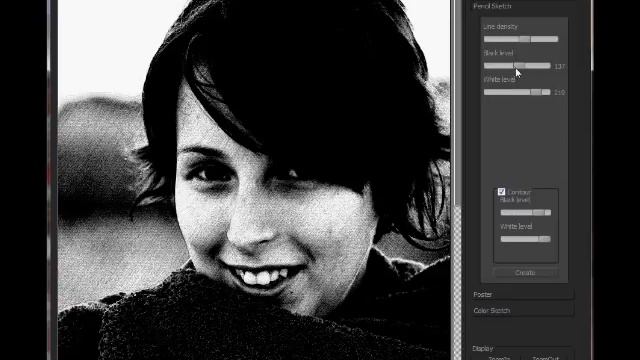The height and width of the screenshot is (360, 640).
Task: Click the ZoomOut button under Display
Action: pyautogui.click(x=545, y=358)
